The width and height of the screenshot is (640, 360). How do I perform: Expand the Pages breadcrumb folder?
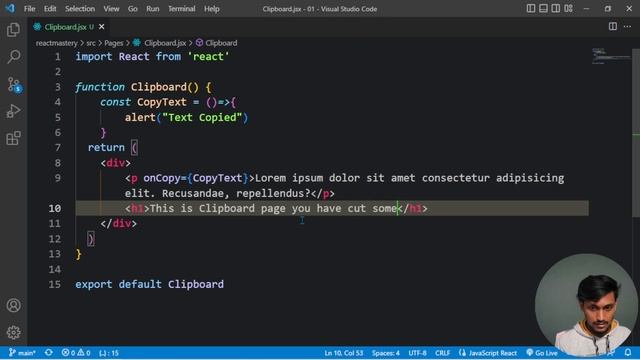click(113, 43)
